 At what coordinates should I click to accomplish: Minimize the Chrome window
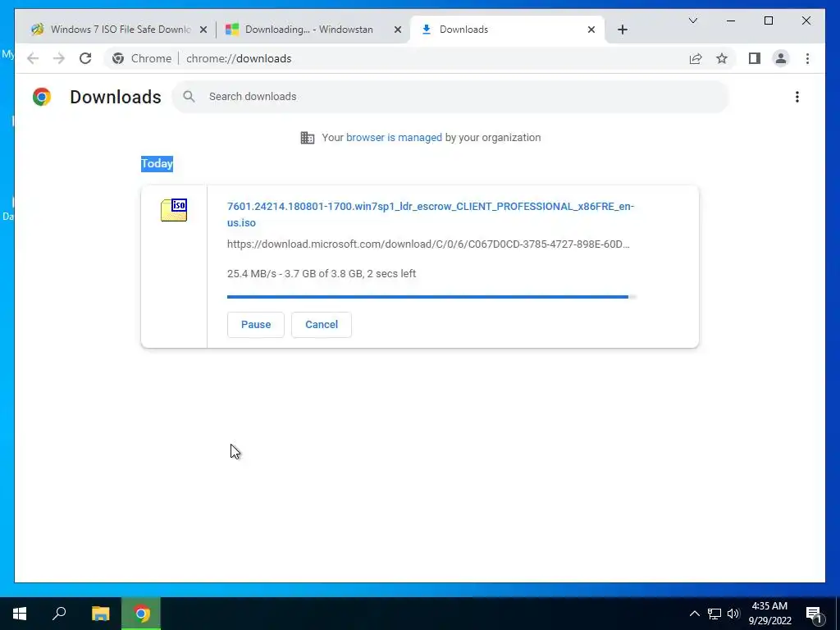[x=731, y=21]
